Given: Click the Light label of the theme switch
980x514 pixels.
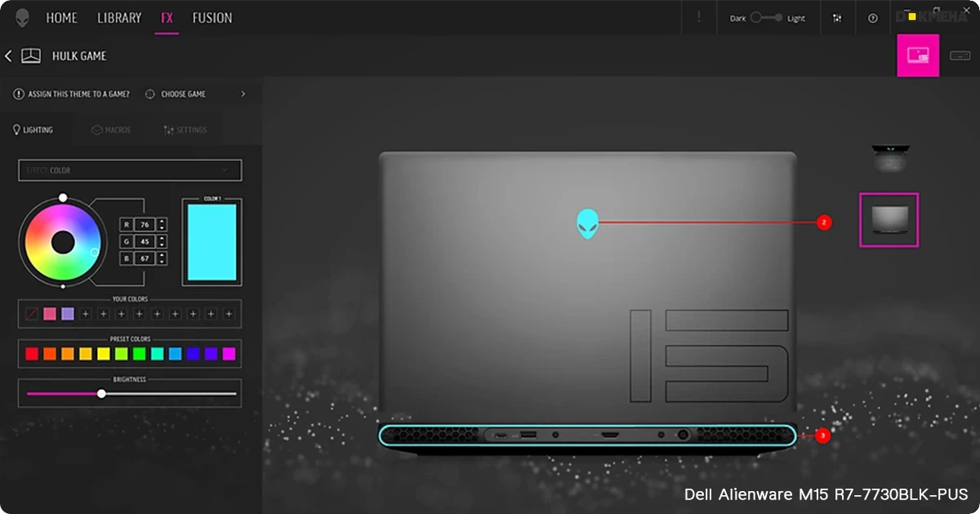Looking at the screenshot, I should click(x=796, y=18).
